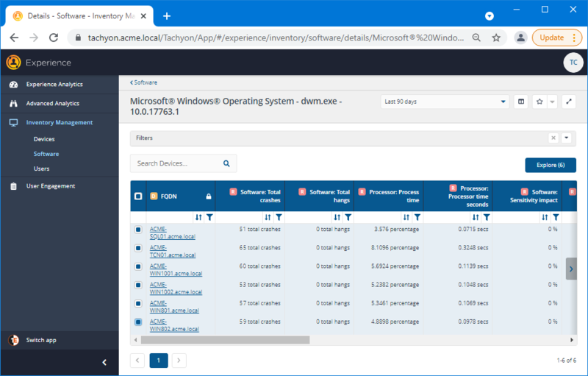Open Chrome menu three dots

(574, 38)
